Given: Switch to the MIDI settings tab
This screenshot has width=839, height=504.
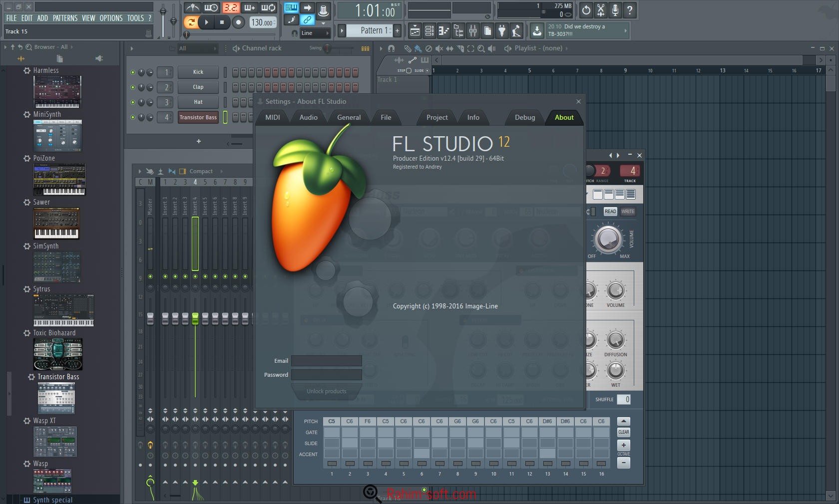Looking at the screenshot, I should coord(272,117).
